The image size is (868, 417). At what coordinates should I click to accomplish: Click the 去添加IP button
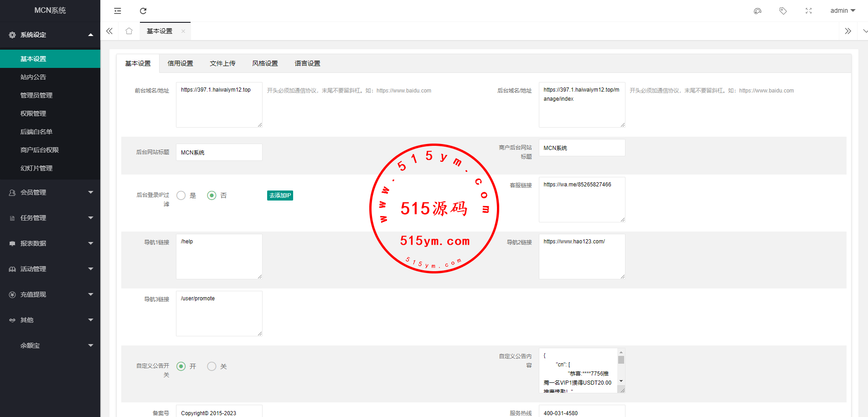click(x=280, y=196)
